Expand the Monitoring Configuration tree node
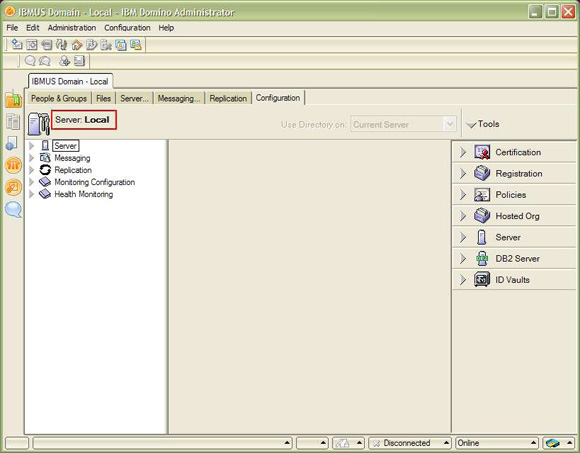 click(32, 182)
